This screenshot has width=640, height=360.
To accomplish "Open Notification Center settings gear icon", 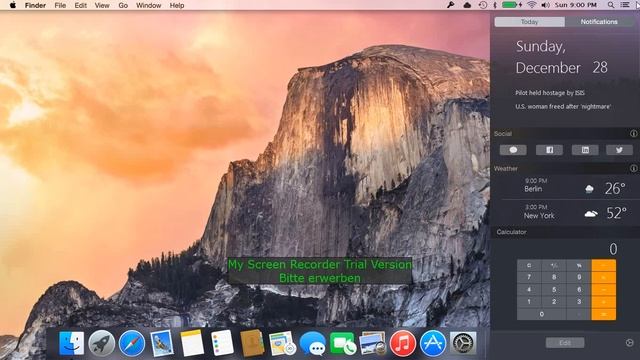I will (629, 343).
